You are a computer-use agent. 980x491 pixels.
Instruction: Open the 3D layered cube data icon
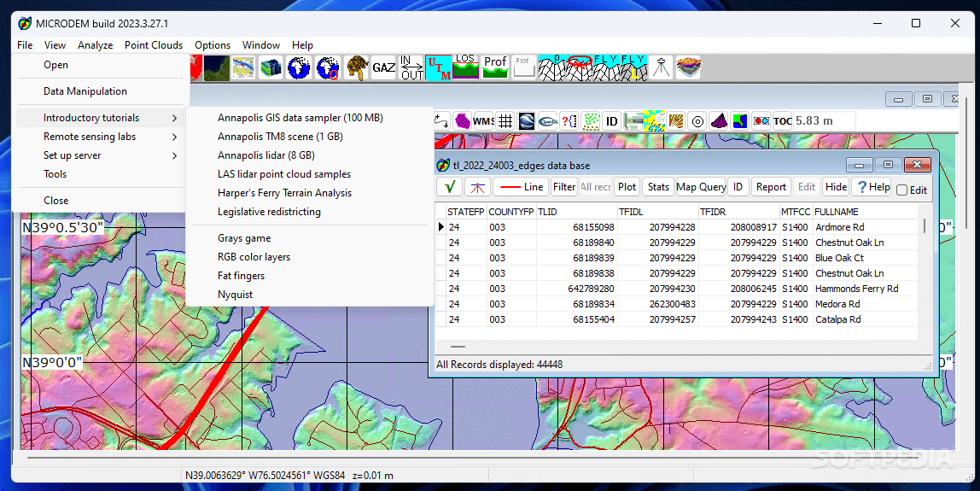[271, 67]
